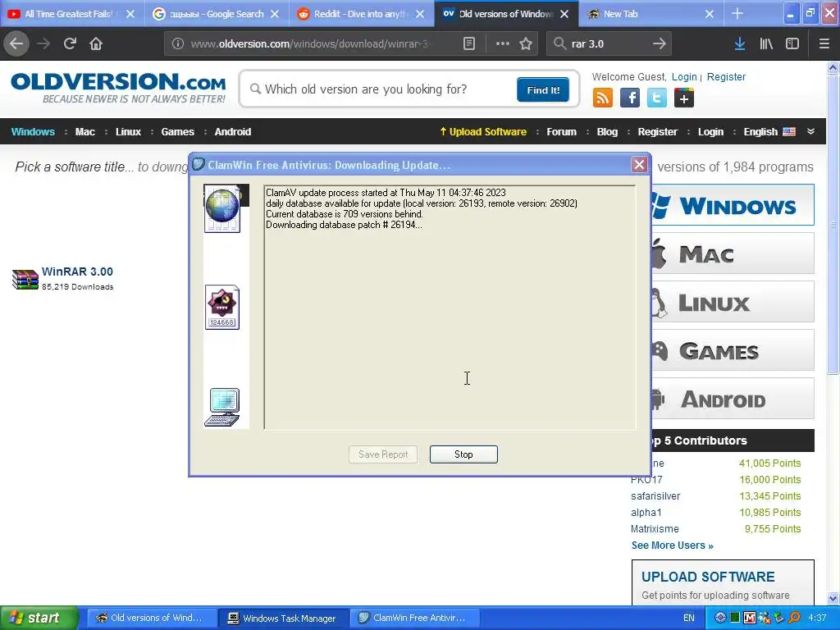This screenshot has height=630, width=840.
Task: Click the red M tray icon
Action: click(x=750, y=618)
